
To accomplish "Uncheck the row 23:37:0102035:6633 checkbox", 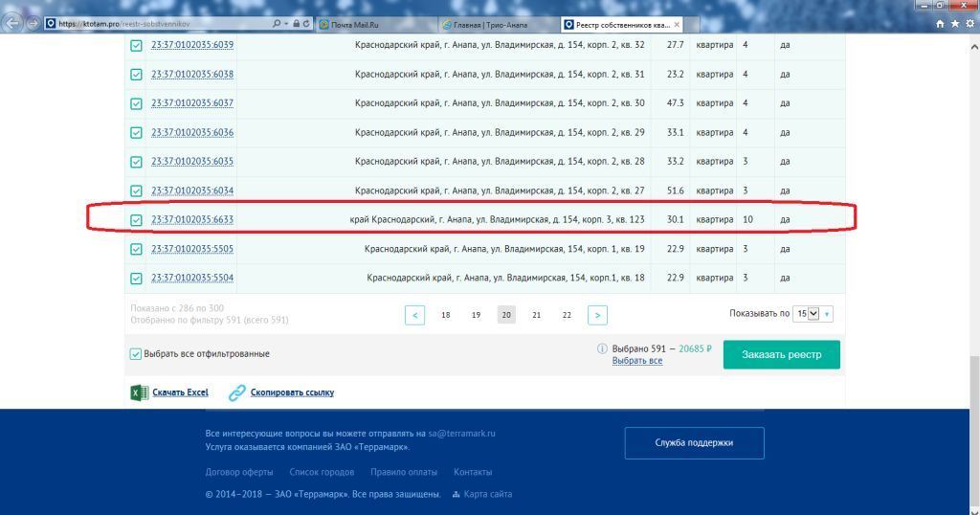I will click(136, 220).
